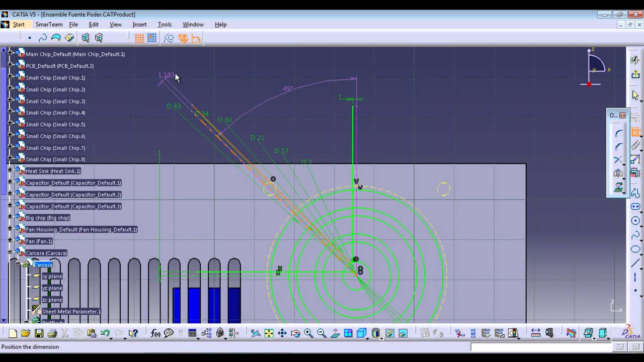Screen dimensions: 644x362
Task: Expand the PCB_Default tree node
Action: coord(10,64)
